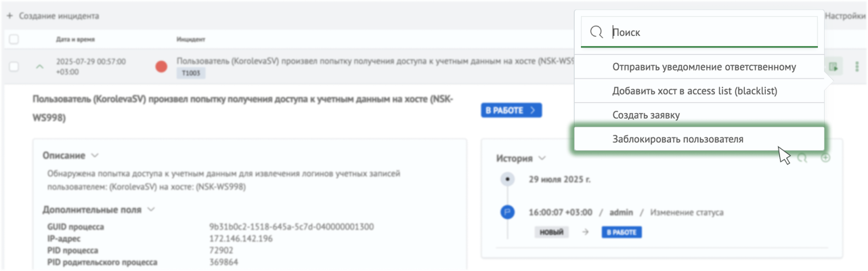Click the 29 июля 2025 date marker dot
The height and width of the screenshot is (271, 868).
click(x=506, y=180)
